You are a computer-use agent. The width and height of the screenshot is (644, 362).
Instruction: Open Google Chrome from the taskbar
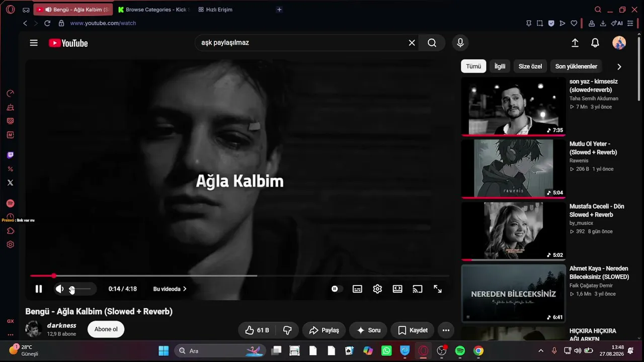tap(478, 351)
